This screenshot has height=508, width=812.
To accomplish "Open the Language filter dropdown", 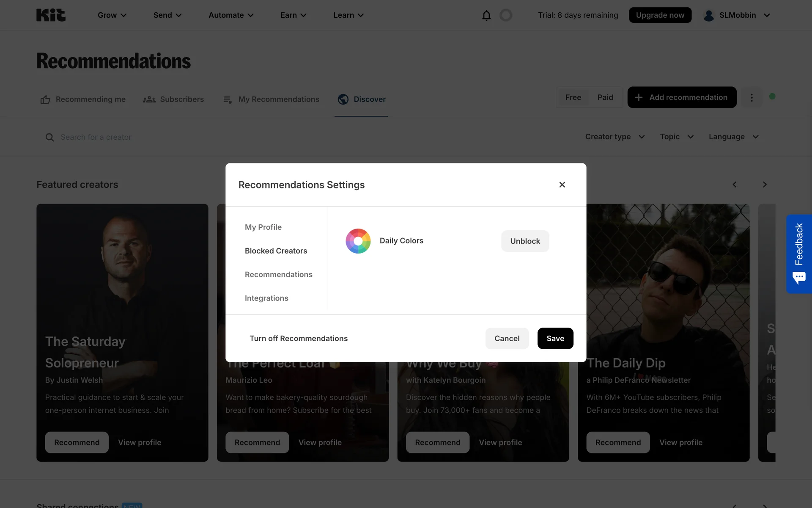I will click(734, 137).
